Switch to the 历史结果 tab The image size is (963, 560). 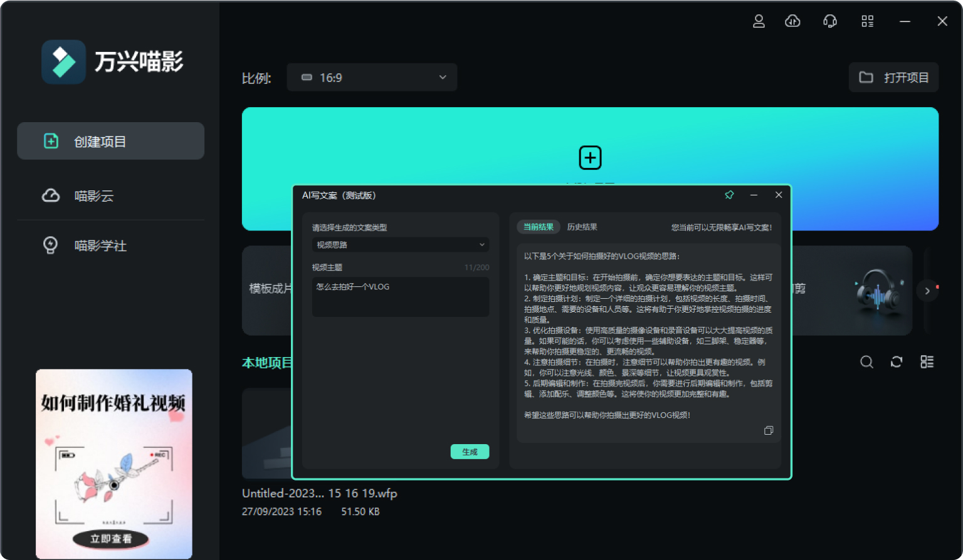coord(582,227)
